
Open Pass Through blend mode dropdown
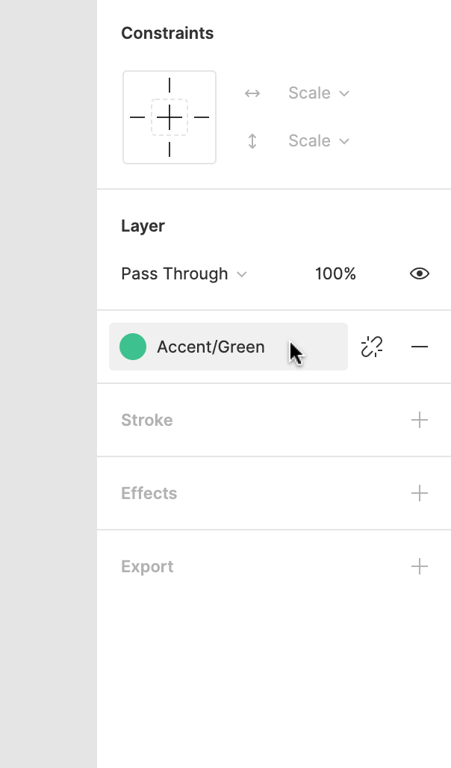184,273
